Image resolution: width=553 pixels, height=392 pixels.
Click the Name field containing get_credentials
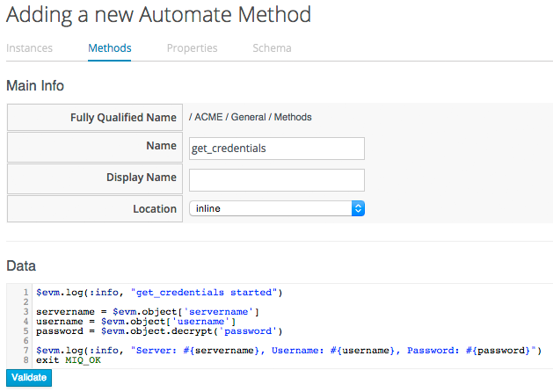coord(276,149)
